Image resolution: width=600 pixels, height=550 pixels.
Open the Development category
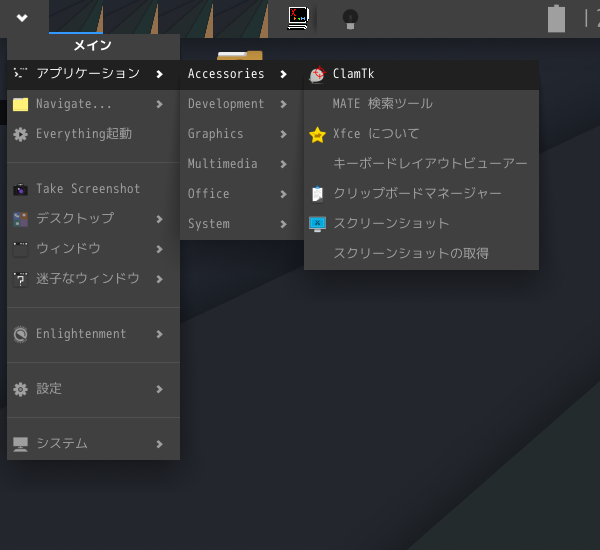coord(242,104)
